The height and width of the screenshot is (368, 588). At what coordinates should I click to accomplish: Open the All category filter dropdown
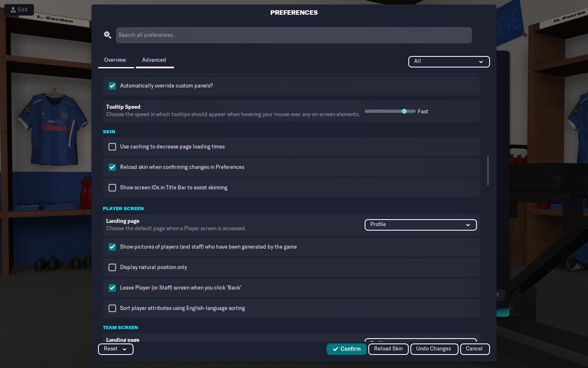449,62
